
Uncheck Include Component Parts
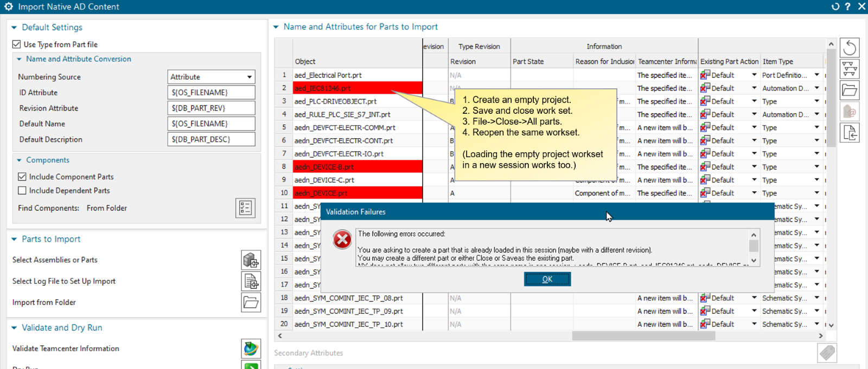(x=22, y=177)
